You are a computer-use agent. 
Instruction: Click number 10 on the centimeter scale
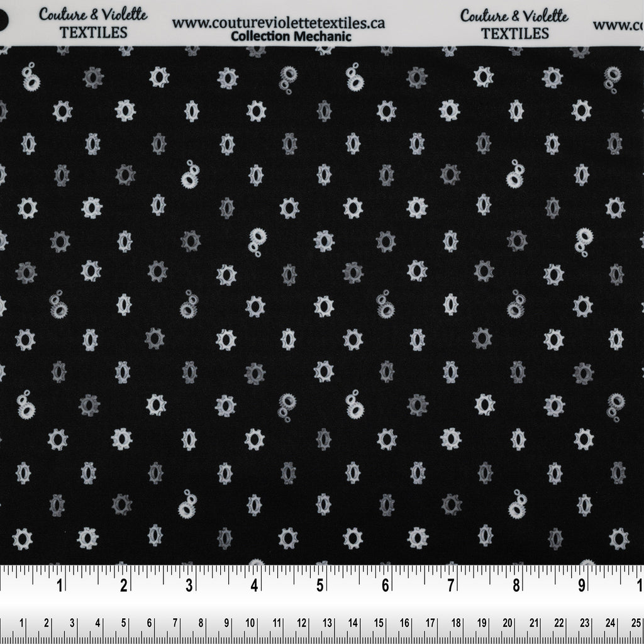250,623
